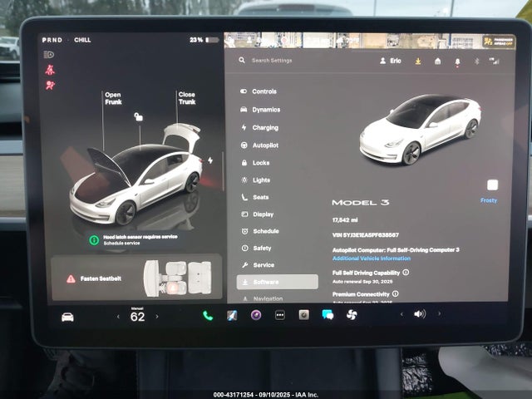
Task: Tap Open Frunk button
Action: [x=113, y=98]
